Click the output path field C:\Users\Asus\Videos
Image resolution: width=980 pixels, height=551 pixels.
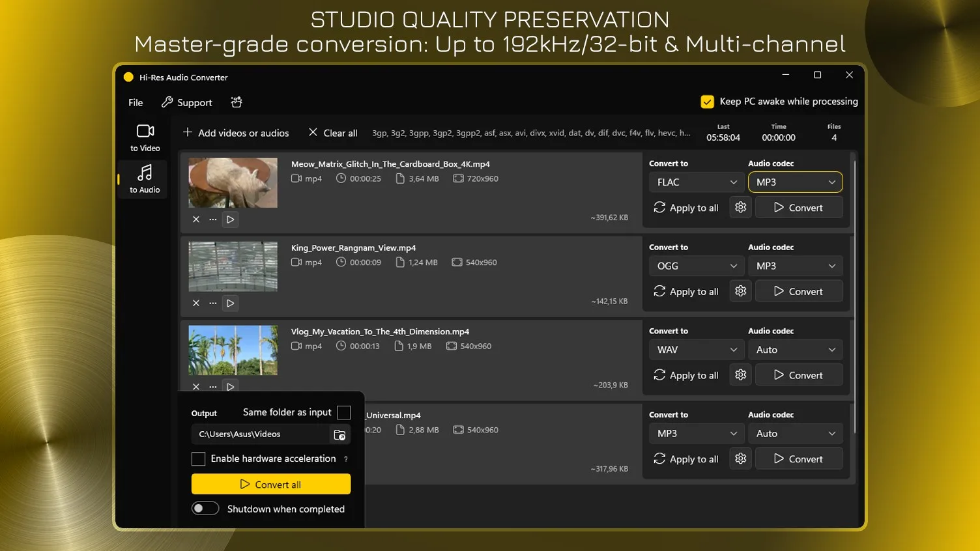pos(261,434)
